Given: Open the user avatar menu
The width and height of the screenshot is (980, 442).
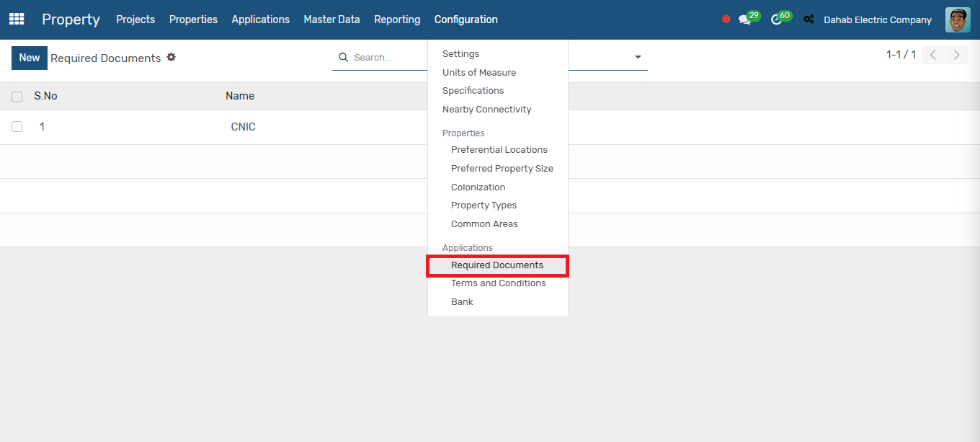Looking at the screenshot, I should (x=958, y=19).
